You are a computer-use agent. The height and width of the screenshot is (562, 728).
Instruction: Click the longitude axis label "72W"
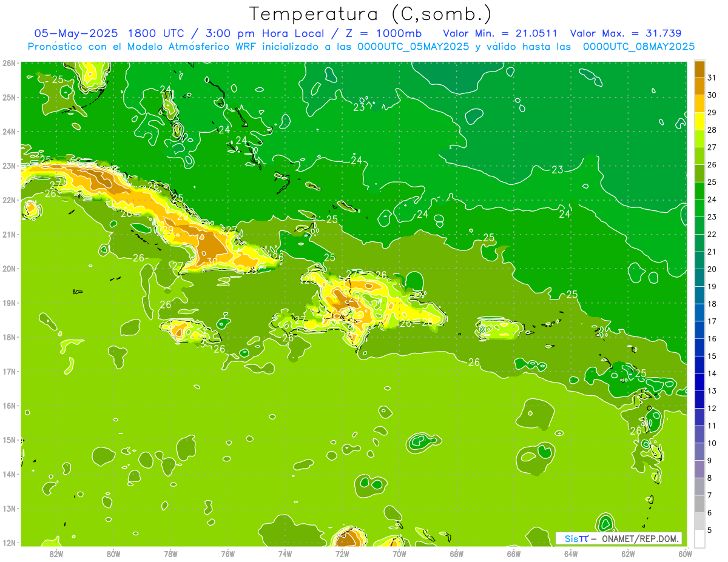(x=342, y=554)
